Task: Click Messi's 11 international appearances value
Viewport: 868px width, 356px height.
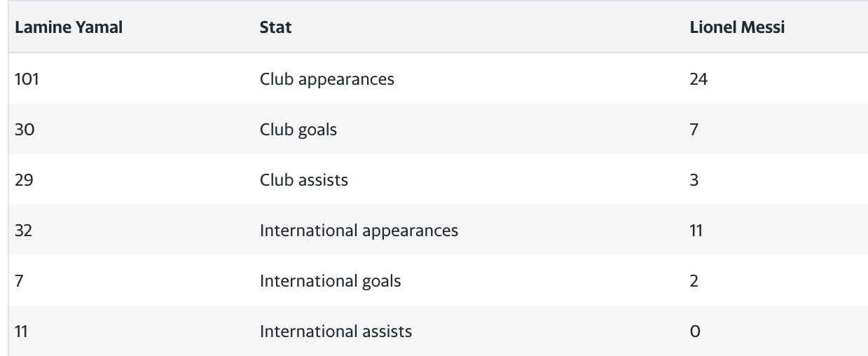Action: coord(696,231)
